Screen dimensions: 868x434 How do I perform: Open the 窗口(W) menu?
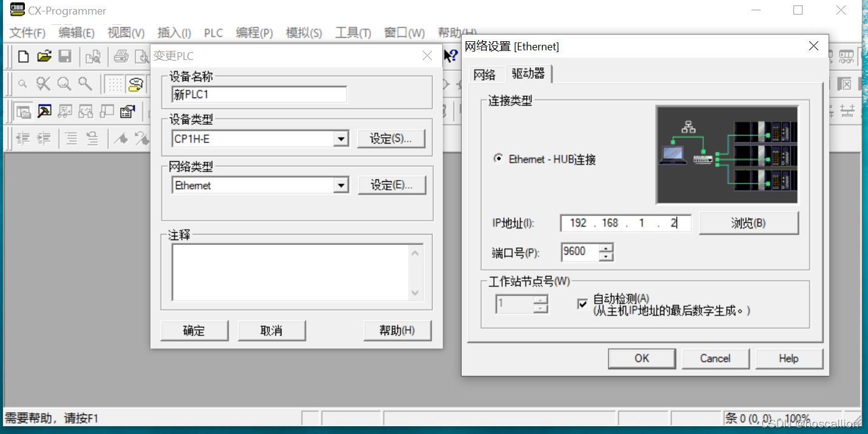click(x=404, y=33)
